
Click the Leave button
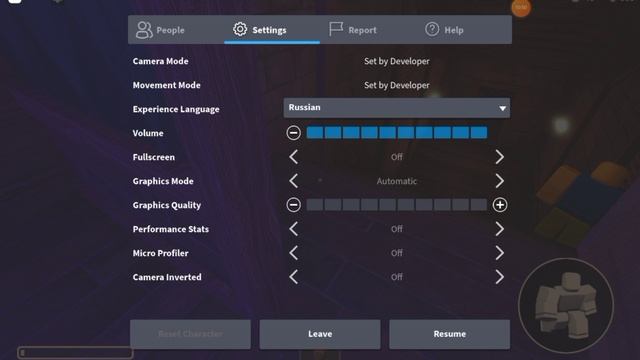click(320, 334)
